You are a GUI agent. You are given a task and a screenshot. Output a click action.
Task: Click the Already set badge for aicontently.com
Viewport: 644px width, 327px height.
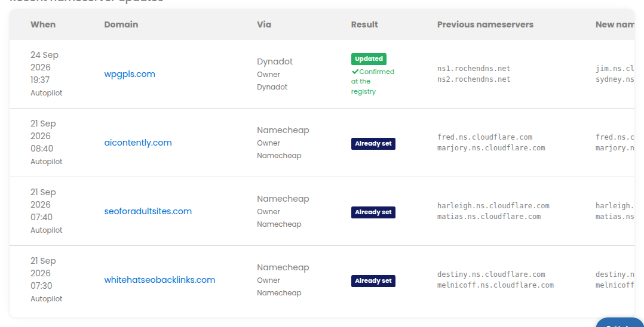point(373,144)
